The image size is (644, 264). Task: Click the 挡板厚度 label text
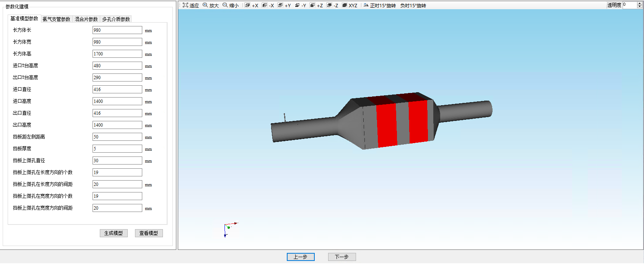click(x=22, y=148)
